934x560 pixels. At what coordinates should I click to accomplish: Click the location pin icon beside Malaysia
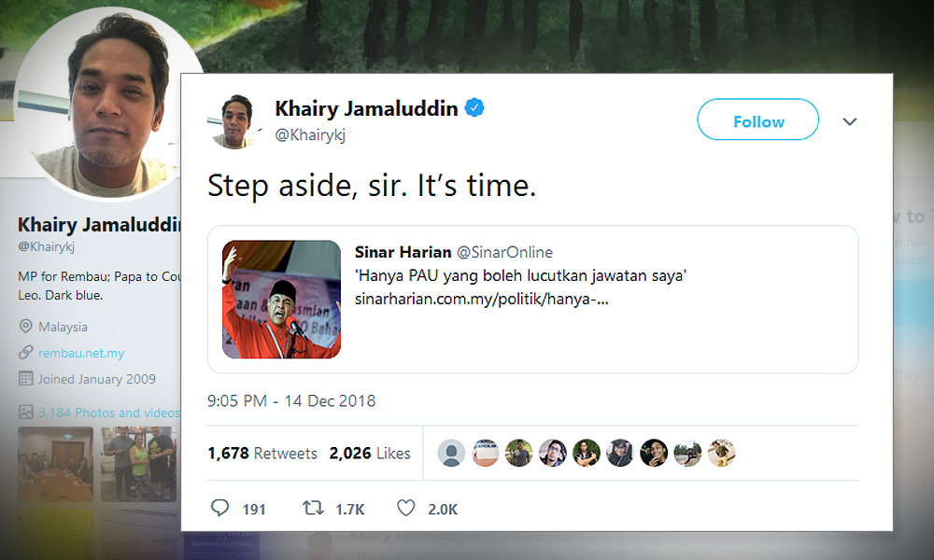point(25,326)
